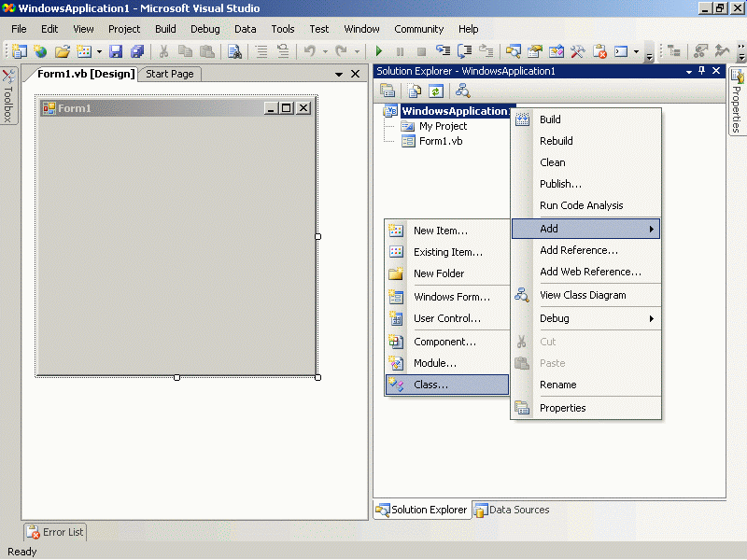Image resolution: width=747 pixels, height=560 pixels.
Task: Expand the collapsed Toolbox side panel
Action: point(8,97)
